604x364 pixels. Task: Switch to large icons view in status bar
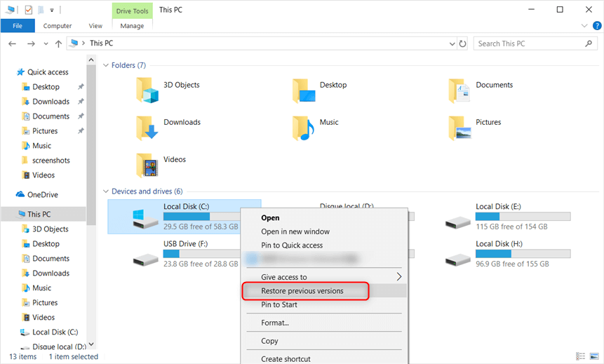coord(594,357)
